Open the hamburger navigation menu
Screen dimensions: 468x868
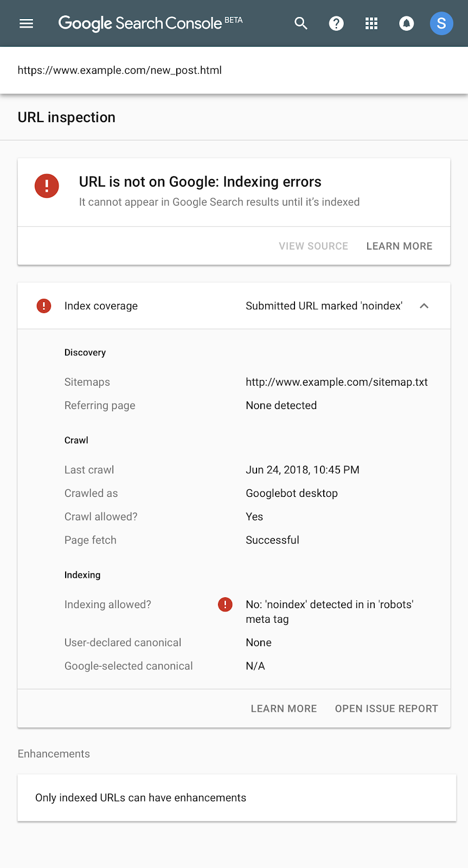point(26,23)
